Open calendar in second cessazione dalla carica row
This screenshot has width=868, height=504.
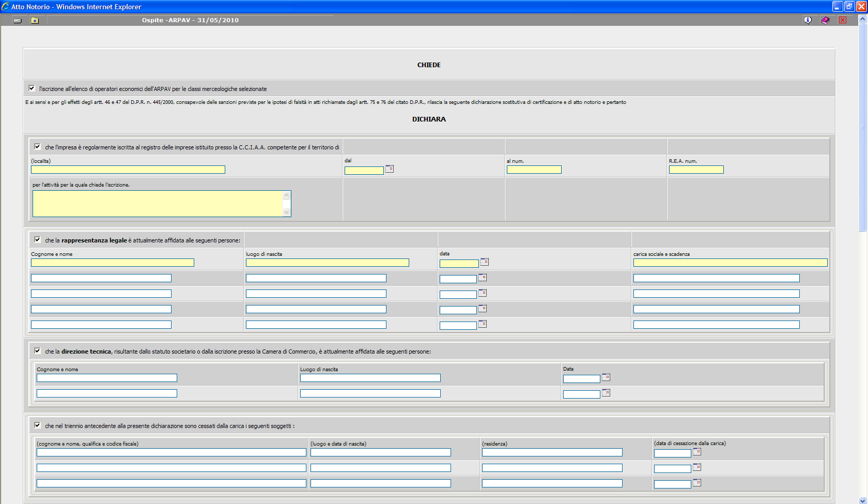[x=697, y=467]
